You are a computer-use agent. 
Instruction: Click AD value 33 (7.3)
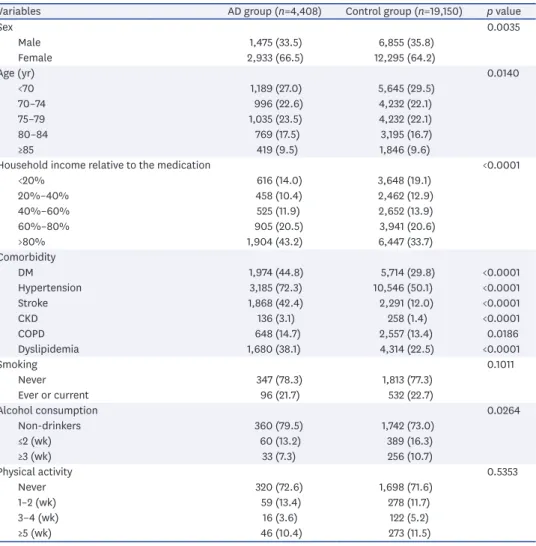[279, 456]
